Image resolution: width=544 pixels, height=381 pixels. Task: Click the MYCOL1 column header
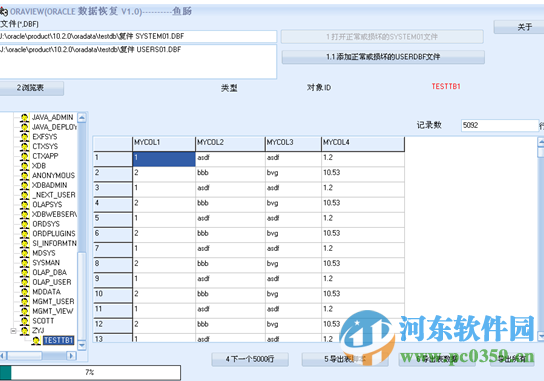[x=164, y=144]
